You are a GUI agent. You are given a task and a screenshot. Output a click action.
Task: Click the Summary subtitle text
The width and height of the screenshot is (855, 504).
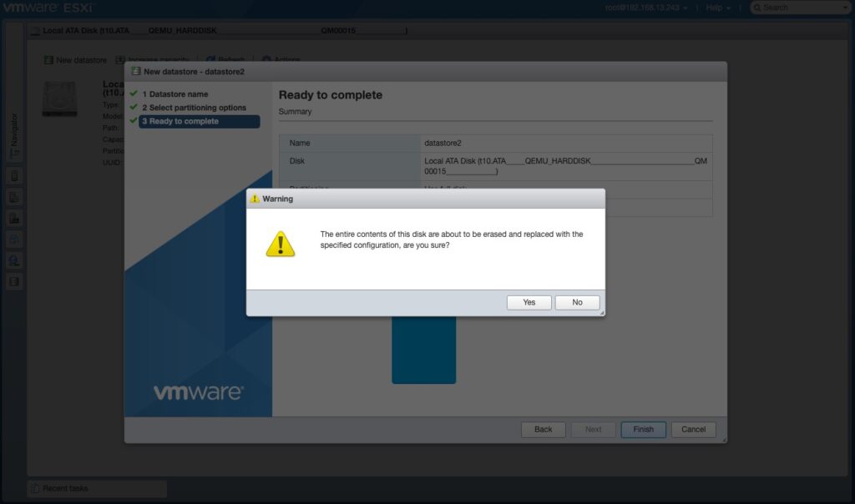[x=295, y=112]
